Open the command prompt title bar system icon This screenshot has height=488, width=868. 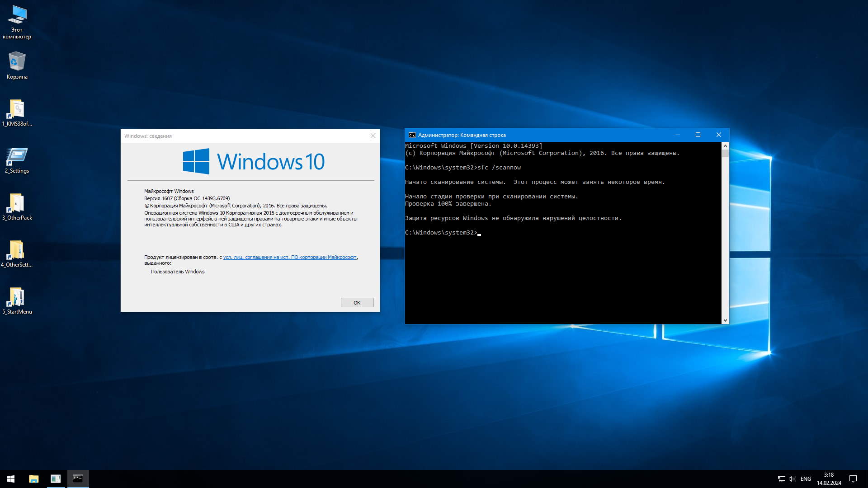(x=412, y=135)
